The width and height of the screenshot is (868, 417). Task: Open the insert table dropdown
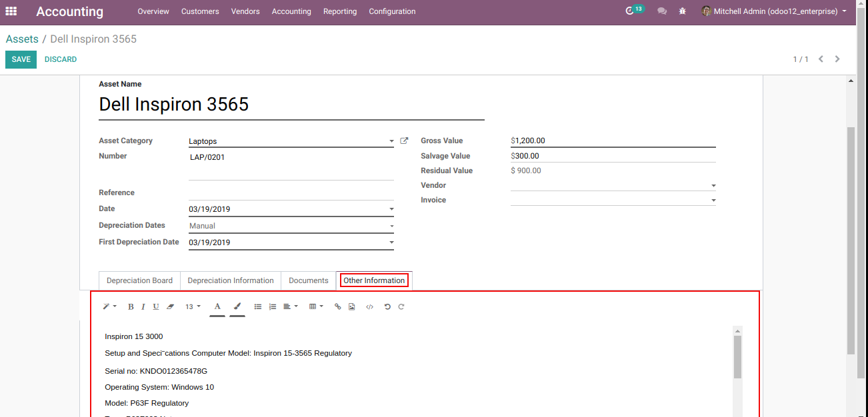point(316,306)
